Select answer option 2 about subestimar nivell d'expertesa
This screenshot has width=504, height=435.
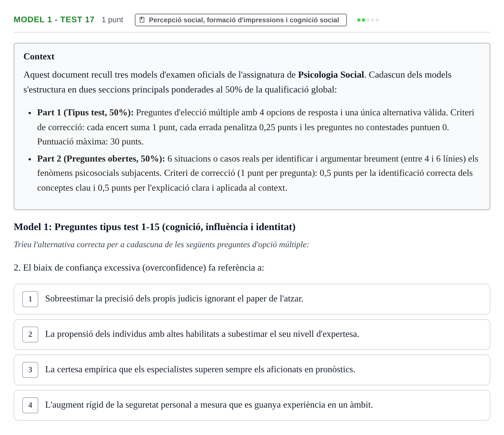(252, 335)
